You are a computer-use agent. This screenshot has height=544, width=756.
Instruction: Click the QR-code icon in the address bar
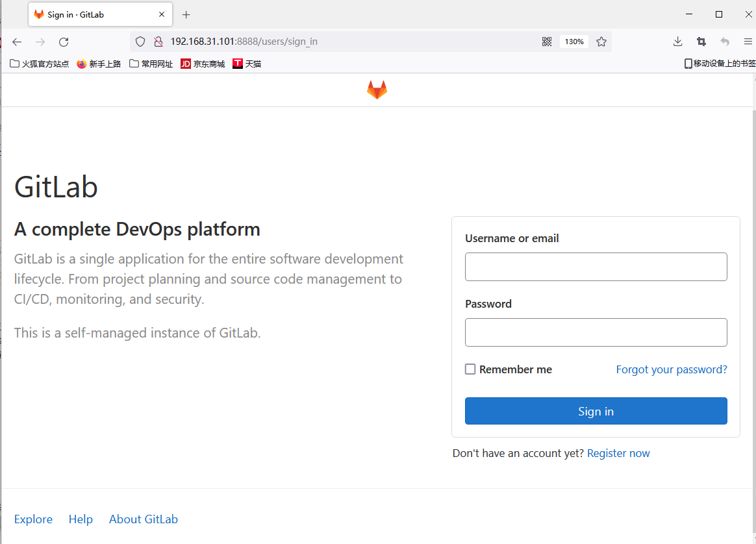[x=546, y=41]
